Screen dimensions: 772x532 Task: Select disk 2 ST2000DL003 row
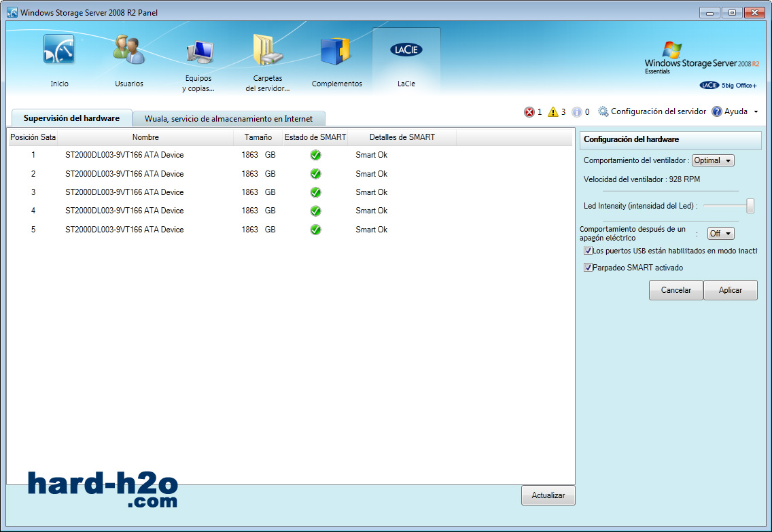[290, 174]
